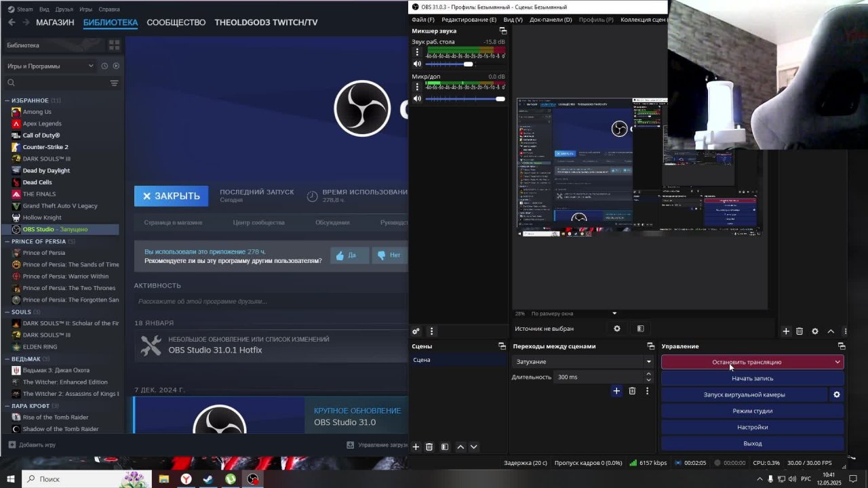This screenshot has width=868, height=488.
Task: Sort Steam library by recent clock icon
Action: 104,66
